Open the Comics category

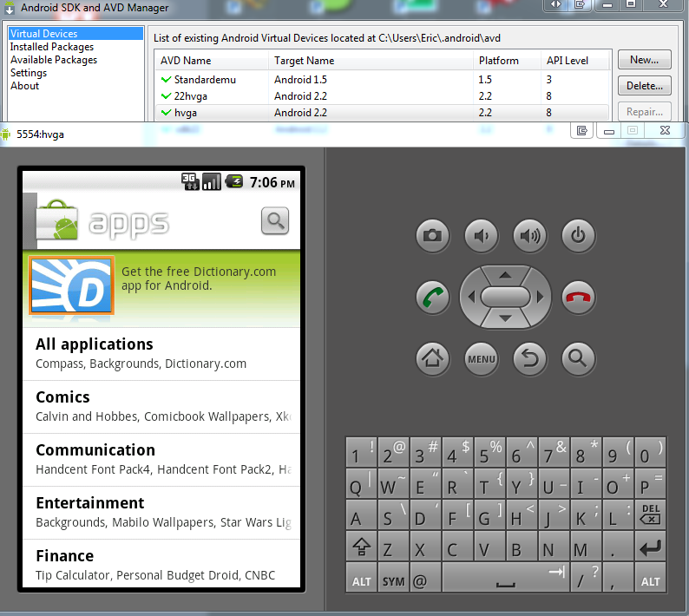click(x=161, y=407)
